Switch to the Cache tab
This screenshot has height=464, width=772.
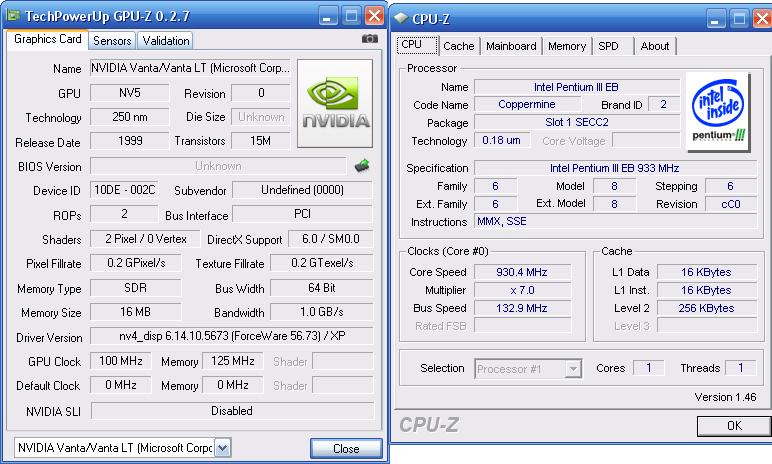pyautogui.click(x=459, y=46)
